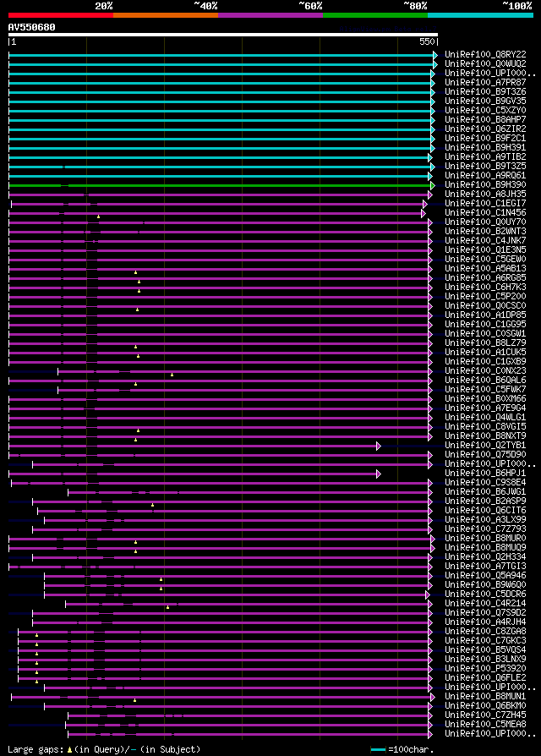Click the green ~80% legend segment
The width and height of the screenshot is (541, 756).
click(x=375, y=15)
